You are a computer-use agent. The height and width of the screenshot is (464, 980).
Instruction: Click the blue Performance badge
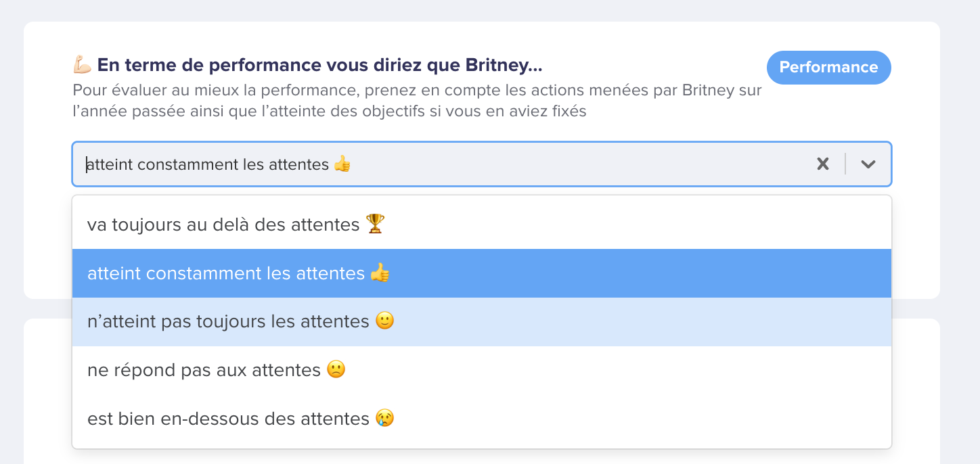tap(828, 68)
